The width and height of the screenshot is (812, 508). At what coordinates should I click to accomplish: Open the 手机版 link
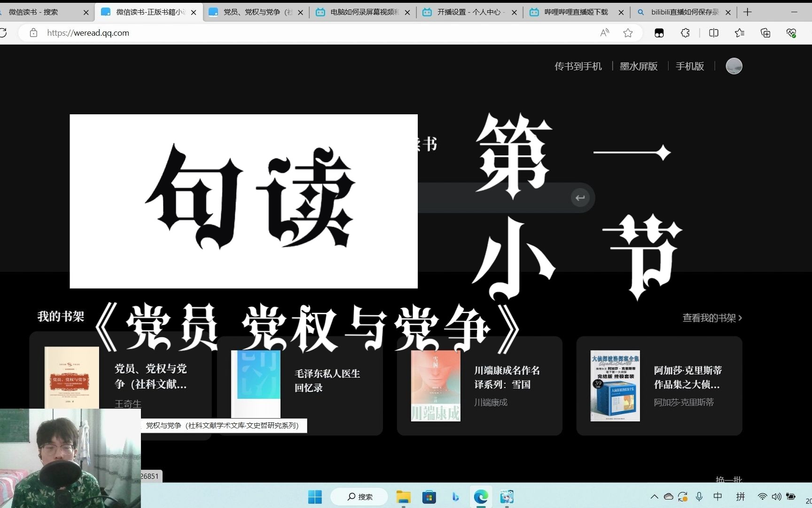point(690,66)
